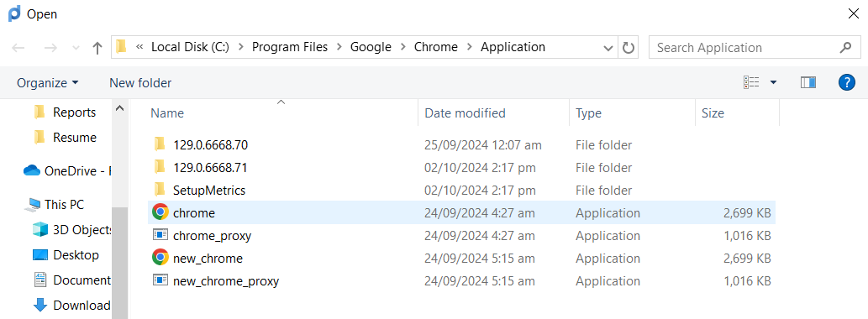Change the view layout icon
Screen dimensions: 868x319
(751, 82)
